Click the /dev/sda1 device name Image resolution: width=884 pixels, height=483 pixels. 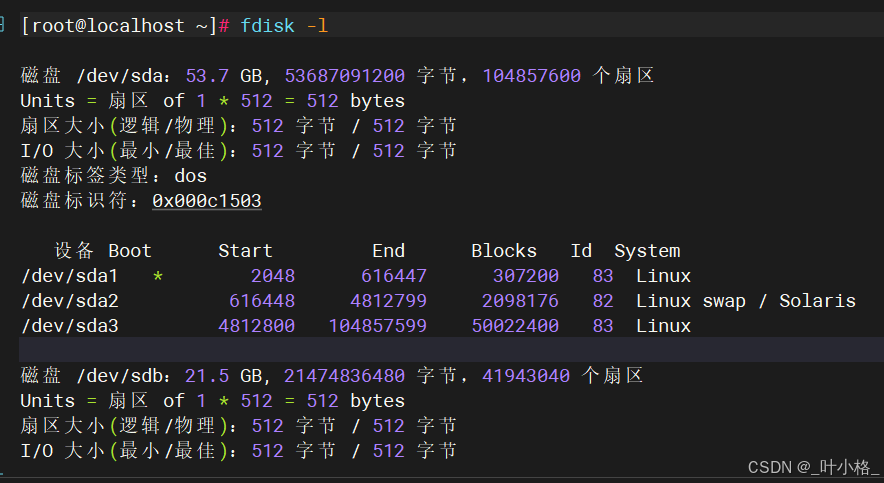pyautogui.click(x=70, y=276)
